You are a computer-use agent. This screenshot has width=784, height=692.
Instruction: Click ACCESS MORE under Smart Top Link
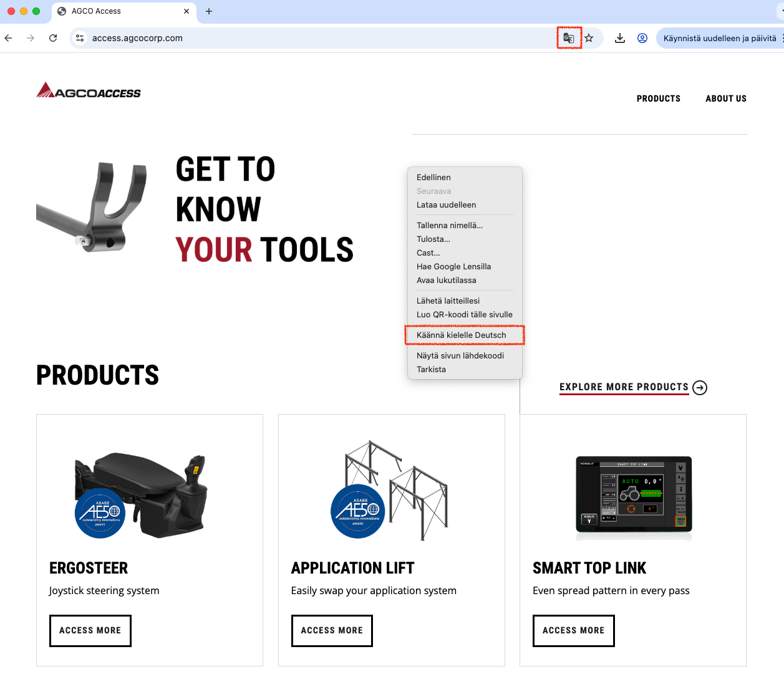[x=574, y=631]
